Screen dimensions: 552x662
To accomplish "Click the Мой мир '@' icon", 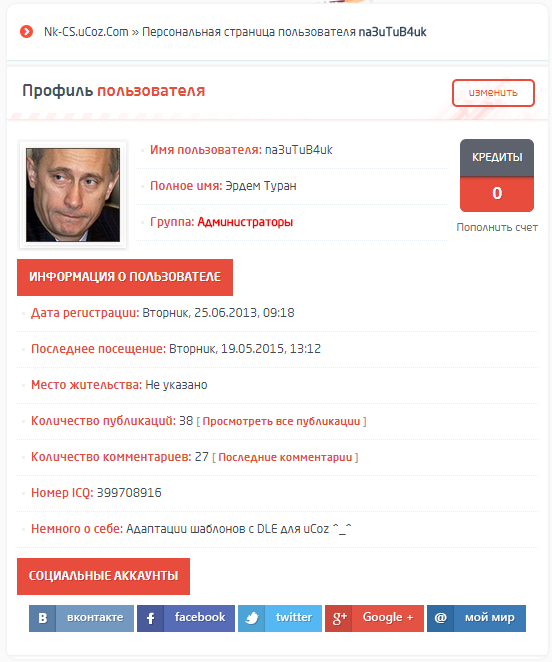I will [441, 618].
